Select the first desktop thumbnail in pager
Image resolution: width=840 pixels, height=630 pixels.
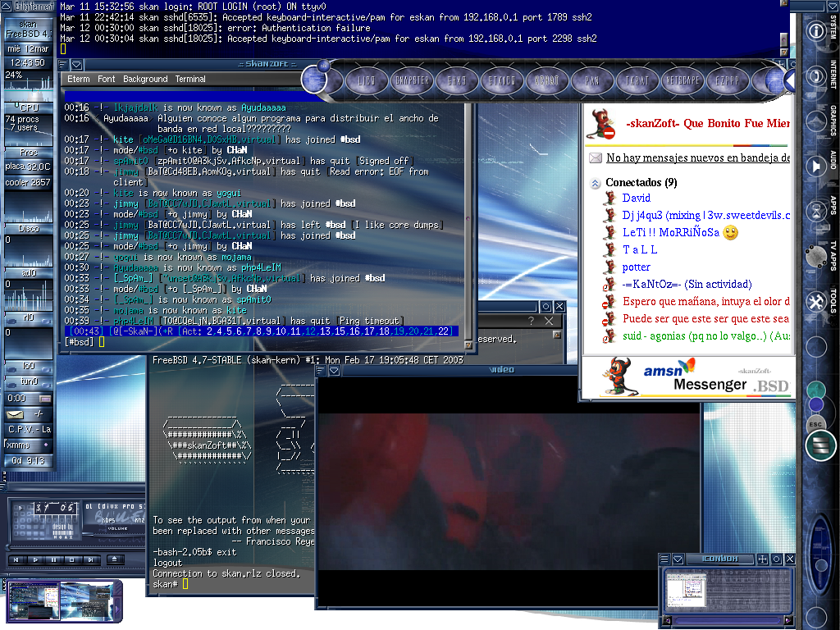coord(33,602)
